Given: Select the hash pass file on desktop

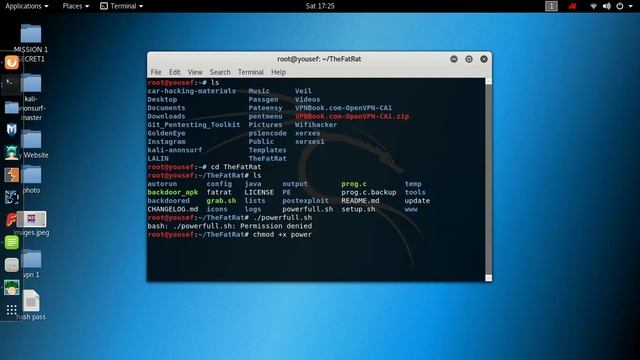Looking at the screenshot, I should pyautogui.click(x=31, y=305).
